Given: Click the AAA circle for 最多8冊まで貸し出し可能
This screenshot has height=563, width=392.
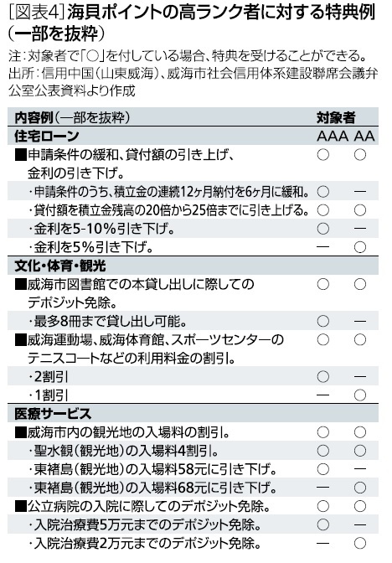Looking at the screenshot, I should (x=323, y=321).
